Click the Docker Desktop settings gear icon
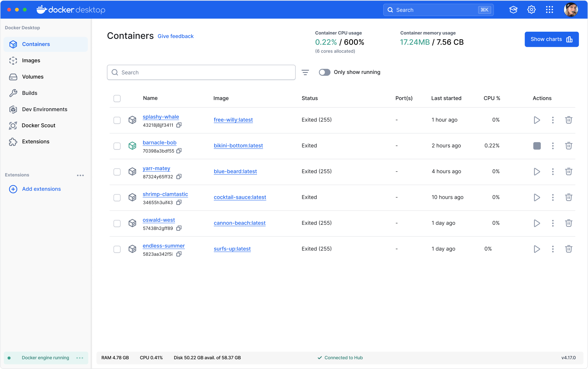Viewport: 588px width, 369px height. 531,9
